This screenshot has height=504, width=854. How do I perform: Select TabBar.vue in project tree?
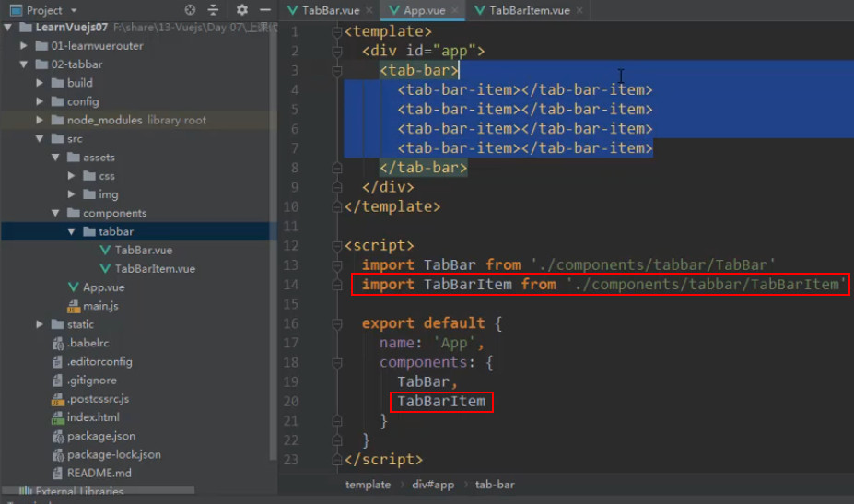[x=143, y=250]
